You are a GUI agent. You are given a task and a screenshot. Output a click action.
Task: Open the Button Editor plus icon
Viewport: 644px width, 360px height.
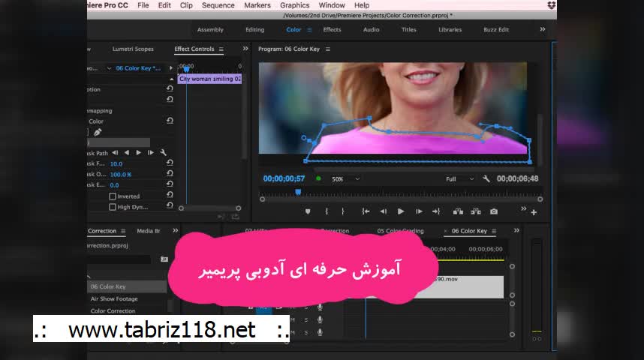click(534, 212)
